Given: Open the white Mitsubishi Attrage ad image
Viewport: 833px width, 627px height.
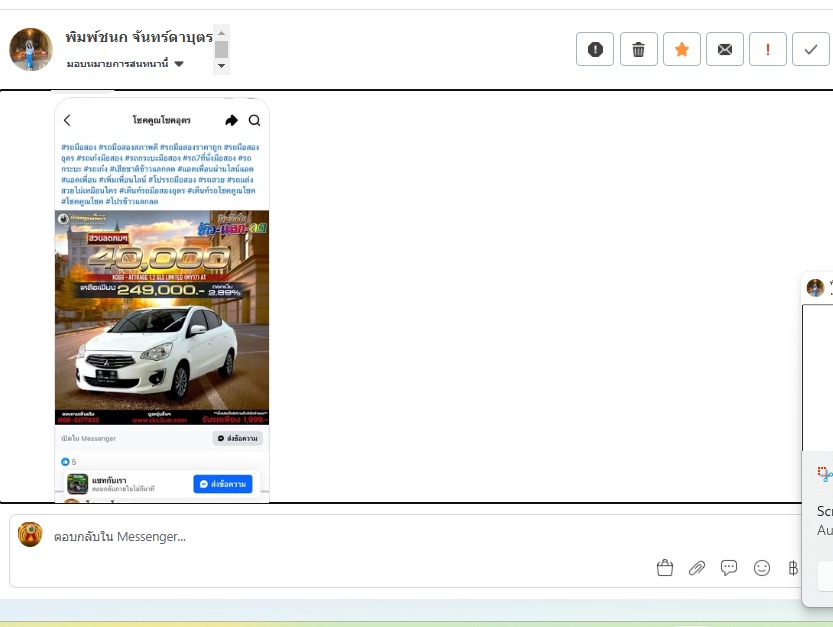Looking at the screenshot, I should click(162, 318).
